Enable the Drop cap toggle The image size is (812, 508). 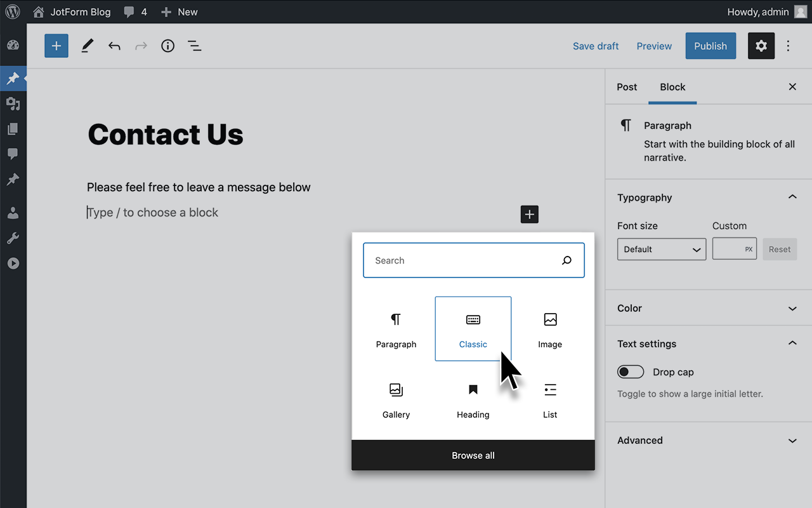[631, 371]
